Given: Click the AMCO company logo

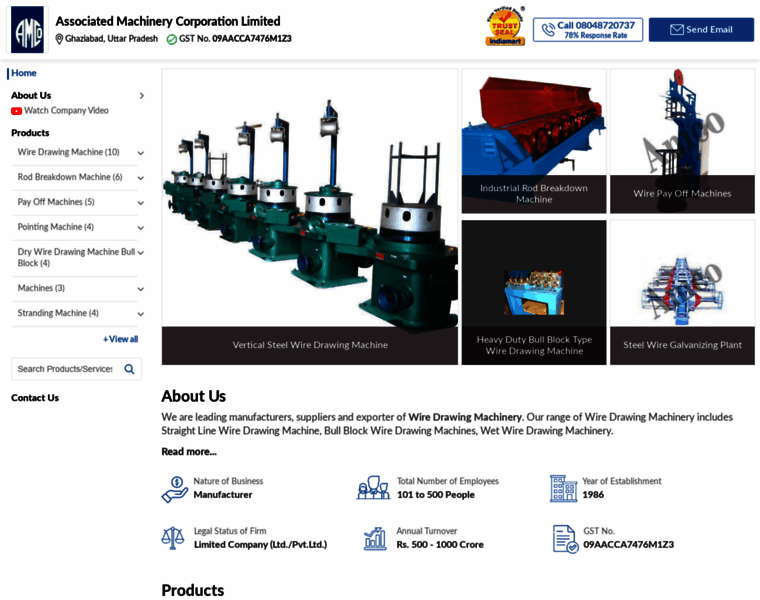Looking at the screenshot, I should [27, 30].
